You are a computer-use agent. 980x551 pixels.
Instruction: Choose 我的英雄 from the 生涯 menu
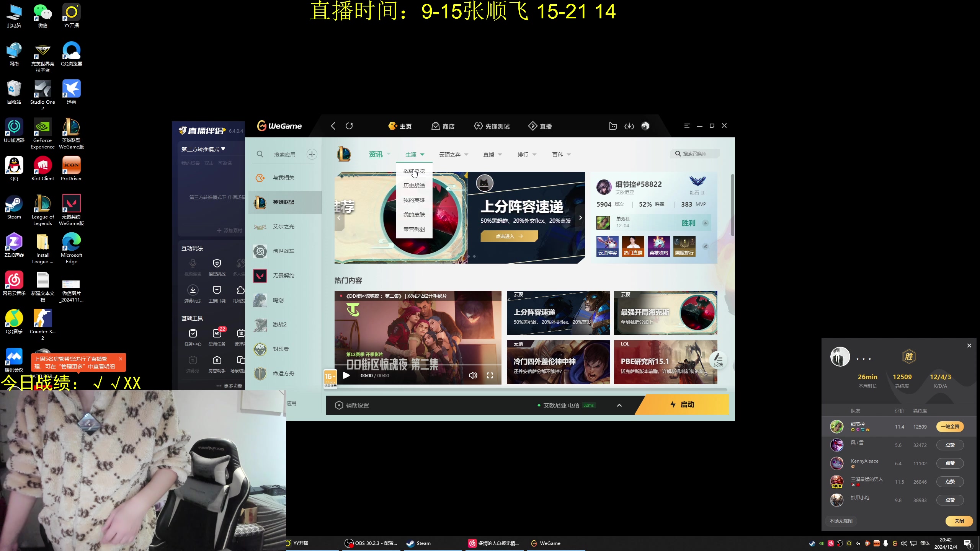pos(414,200)
